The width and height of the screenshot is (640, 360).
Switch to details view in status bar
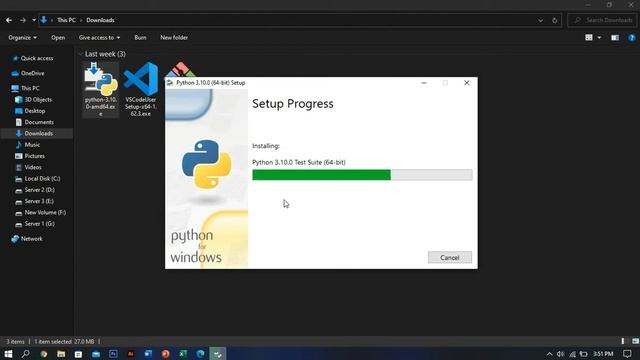click(x=623, y=341)
